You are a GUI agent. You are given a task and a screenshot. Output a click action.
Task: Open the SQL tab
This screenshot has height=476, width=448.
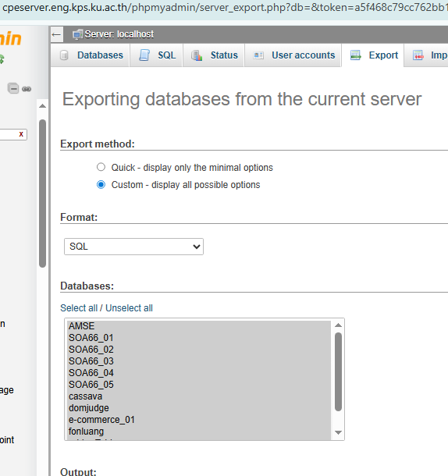point(156,55)
